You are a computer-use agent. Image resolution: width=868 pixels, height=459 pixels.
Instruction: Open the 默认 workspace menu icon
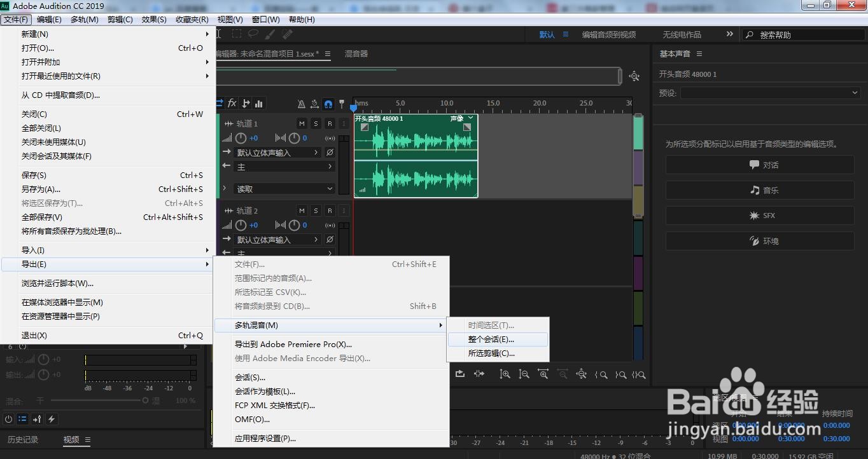pos(565,34)
